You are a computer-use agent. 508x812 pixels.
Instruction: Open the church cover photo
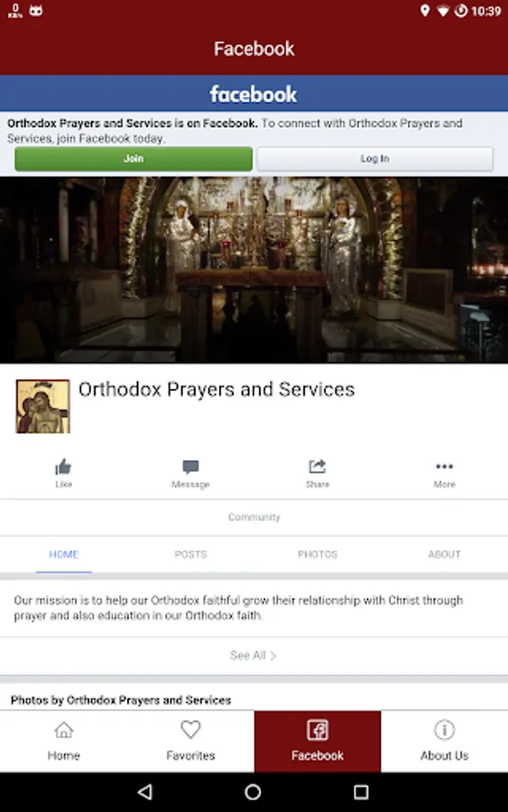pyautogui.click(x=254, y=270)
